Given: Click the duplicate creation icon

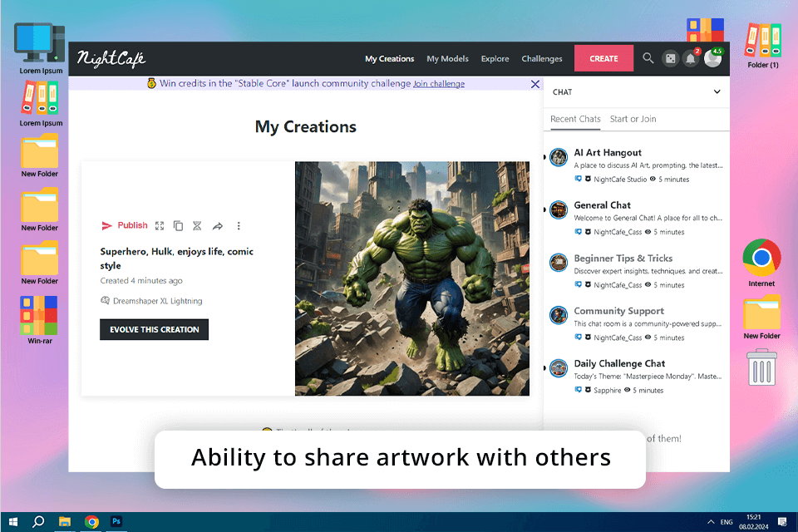Looking at the screenshot, I should click(178, 226).
